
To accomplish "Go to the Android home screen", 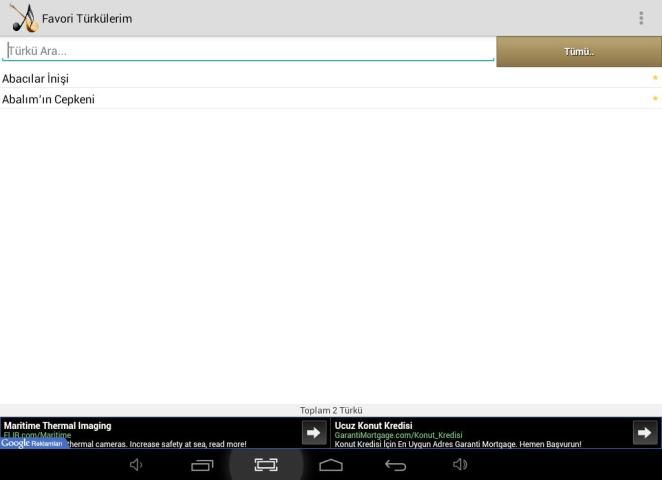I will pos(331,465).
